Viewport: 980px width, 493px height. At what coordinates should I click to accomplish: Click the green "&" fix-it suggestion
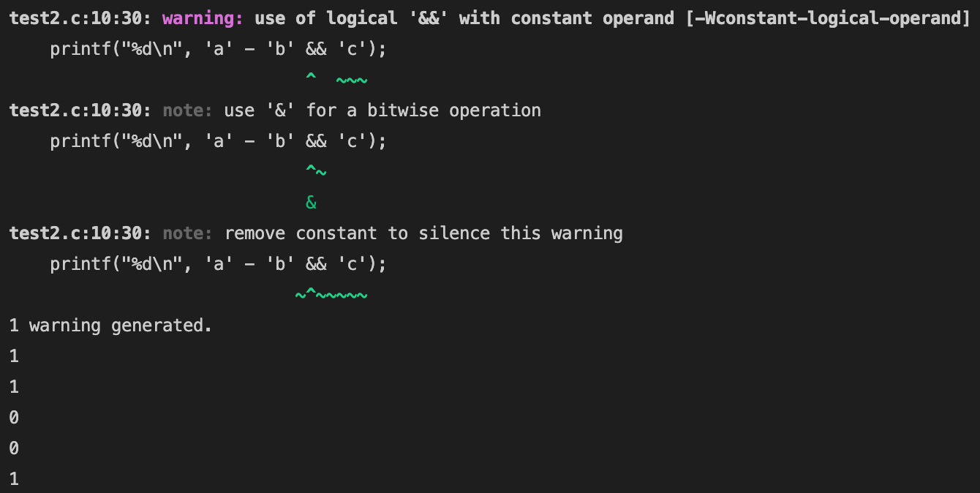[x=311, y=203]
